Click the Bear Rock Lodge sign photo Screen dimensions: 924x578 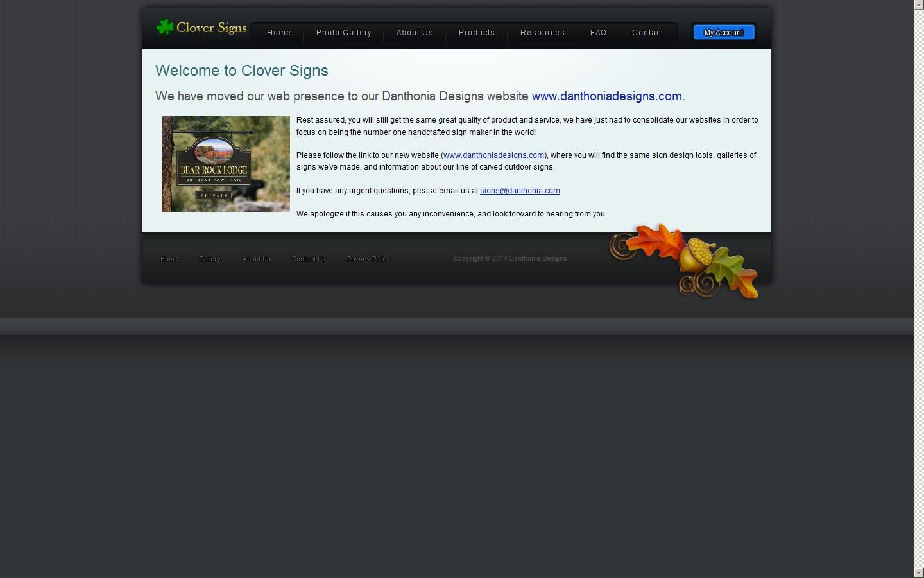(x=226, y=164)
